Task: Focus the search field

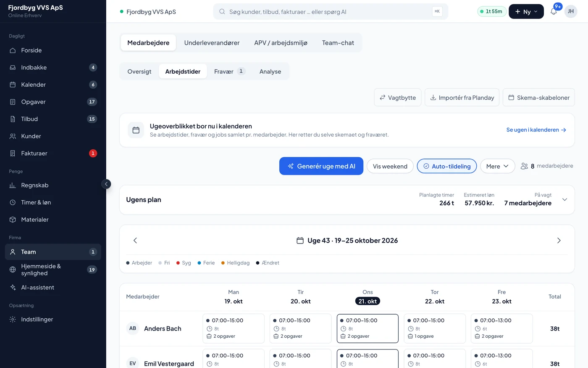Action: pos(331,12)
